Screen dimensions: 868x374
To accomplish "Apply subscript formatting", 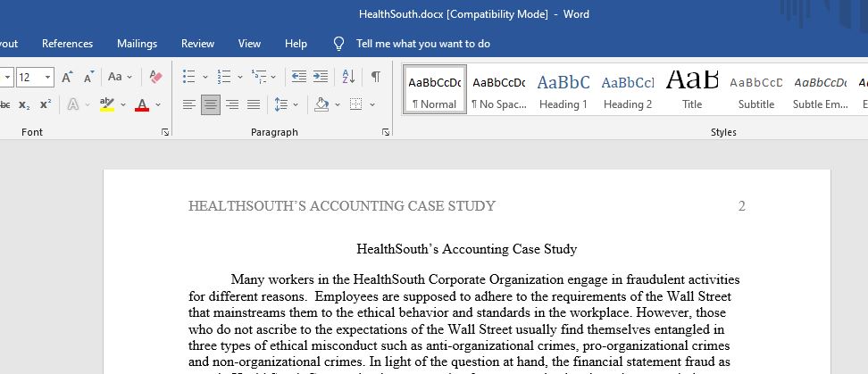I will tap(24, 104).
